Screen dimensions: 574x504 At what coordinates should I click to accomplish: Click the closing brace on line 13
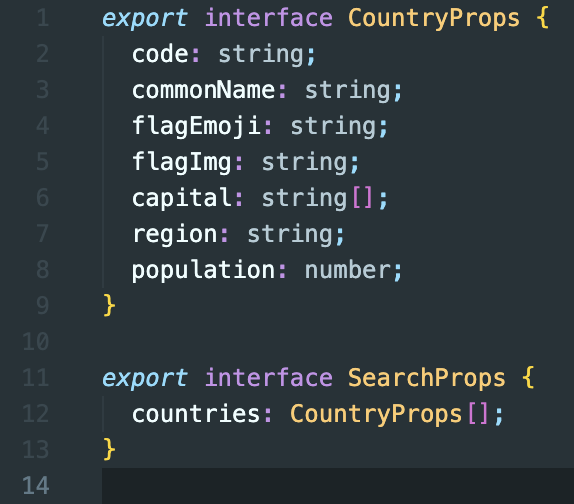coord(109,449)
